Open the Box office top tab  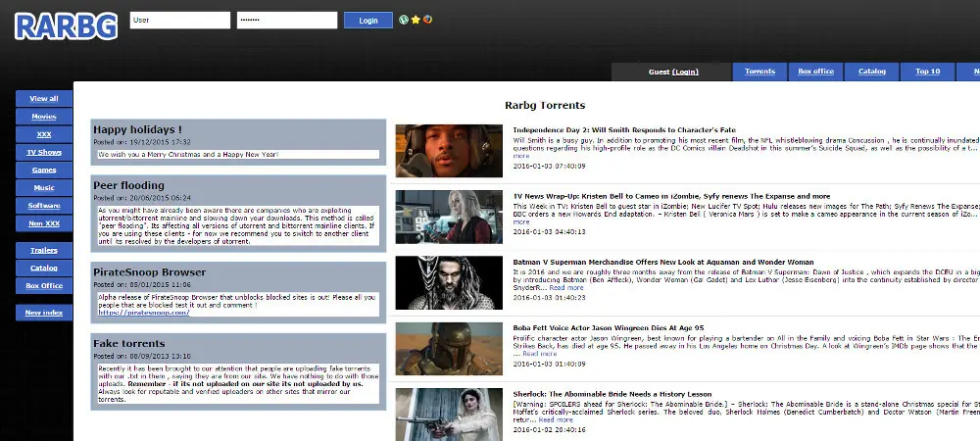815,72
